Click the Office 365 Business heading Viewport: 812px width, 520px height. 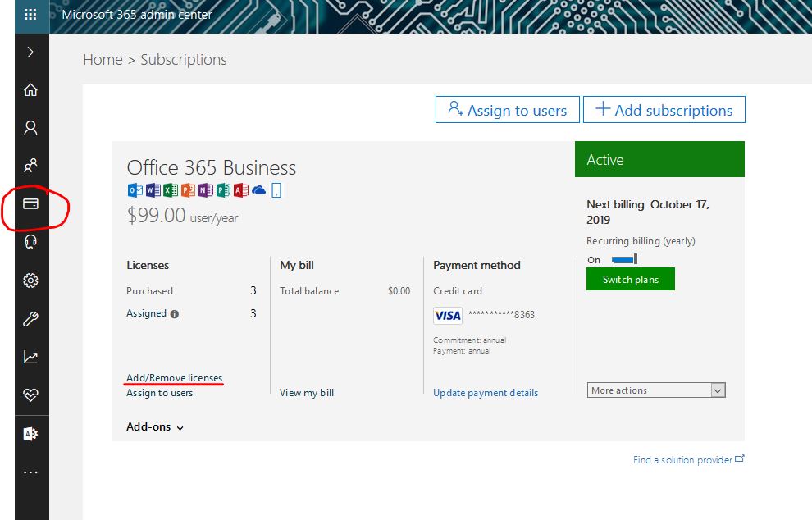tap(212, 167)
